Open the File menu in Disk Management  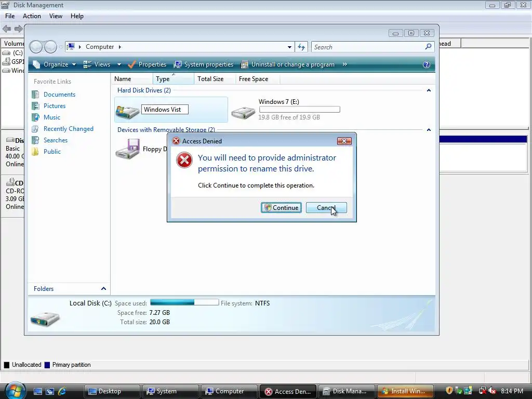[10, 16]
